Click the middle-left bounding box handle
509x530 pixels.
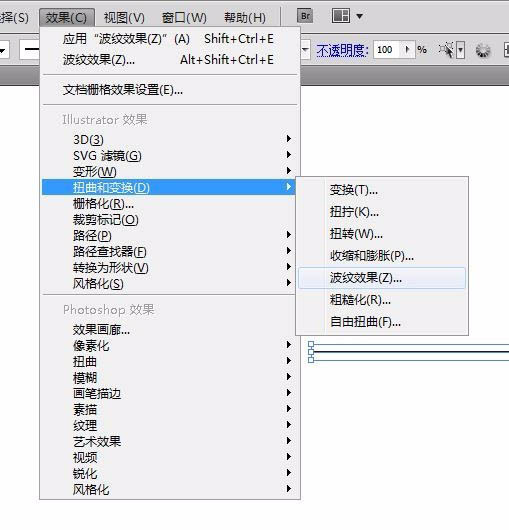coord(311,352)
